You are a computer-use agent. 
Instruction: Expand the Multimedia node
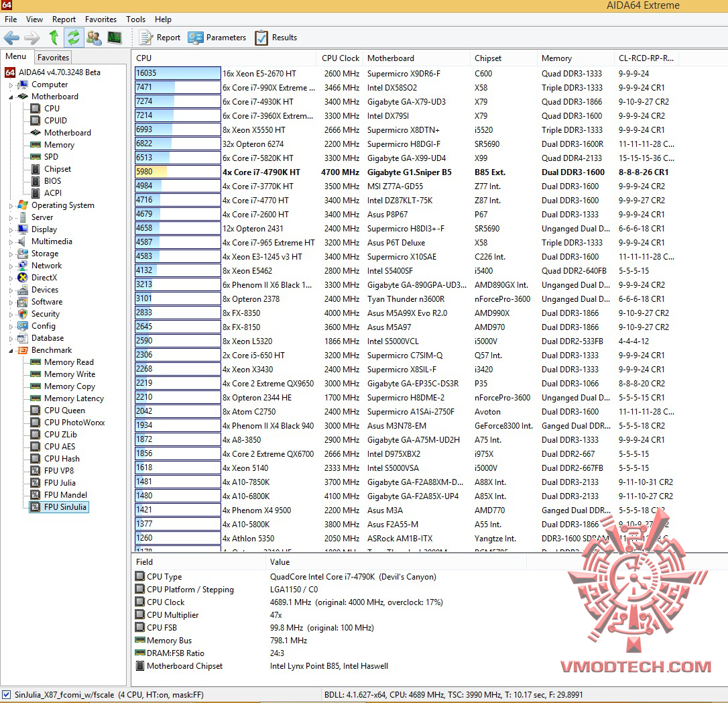11,242
